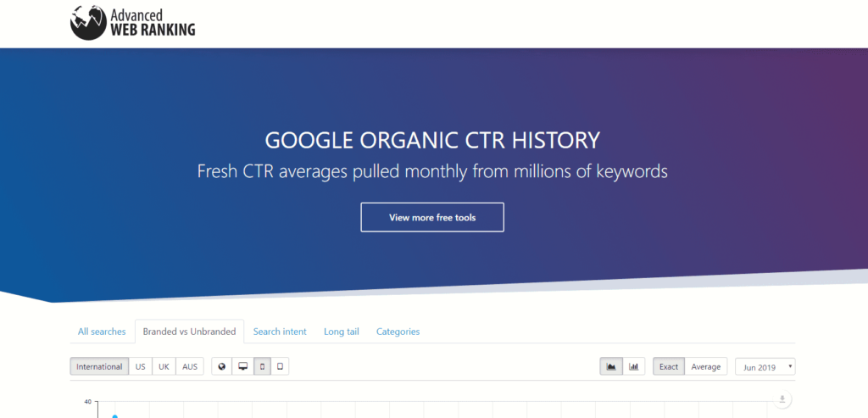Click the 'Fresh CTR averages pulled monthly' subtitle
The image size is (868, 418).
point(432,171)
